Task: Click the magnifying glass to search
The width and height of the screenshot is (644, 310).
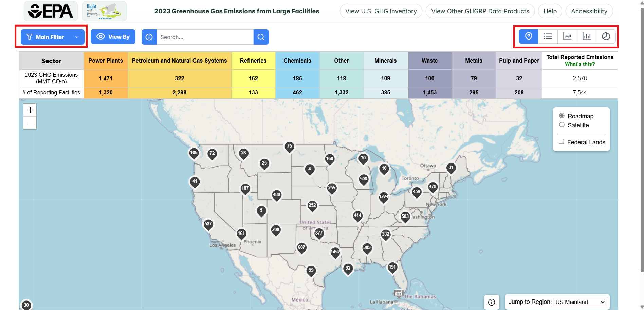Action: [x=261, y=37]
